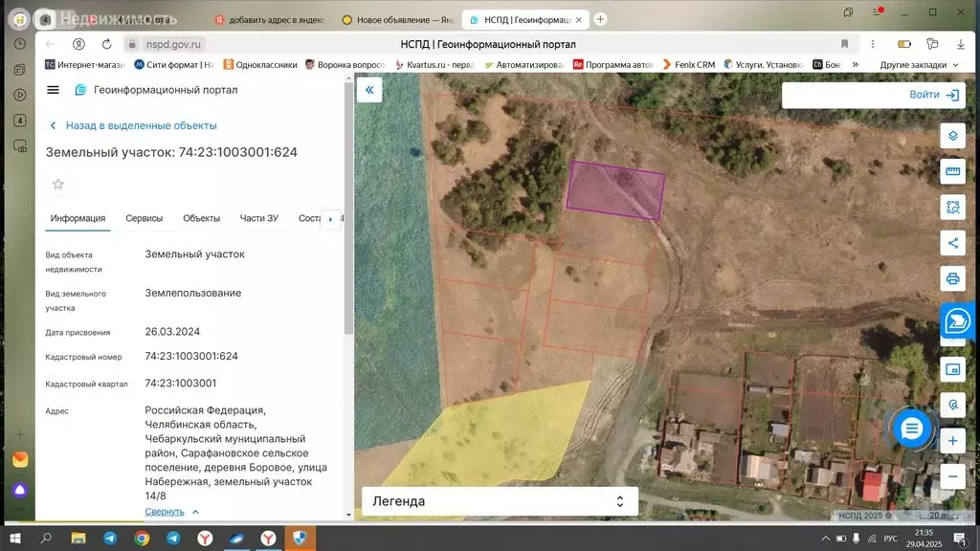This screenshot has height=551, width=980.
Task: Open a new browser tab
Action: [x=600, y=19]
